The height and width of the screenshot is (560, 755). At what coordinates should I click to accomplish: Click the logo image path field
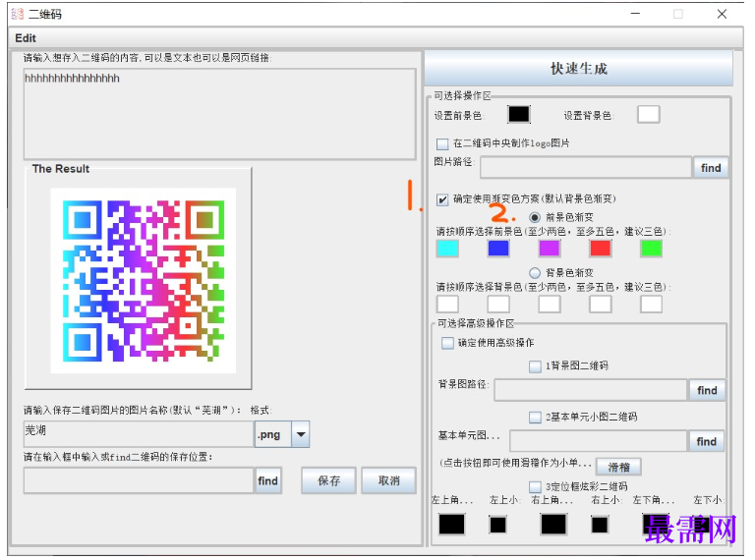coord(586,167)
